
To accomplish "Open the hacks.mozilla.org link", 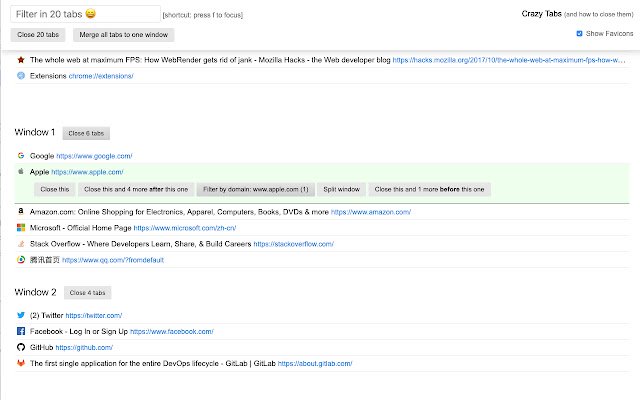I will 509,60.
